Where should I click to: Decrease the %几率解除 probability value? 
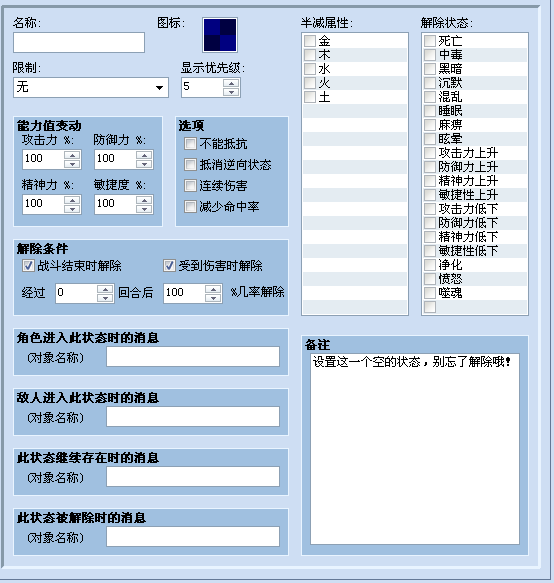click(213, 298)
